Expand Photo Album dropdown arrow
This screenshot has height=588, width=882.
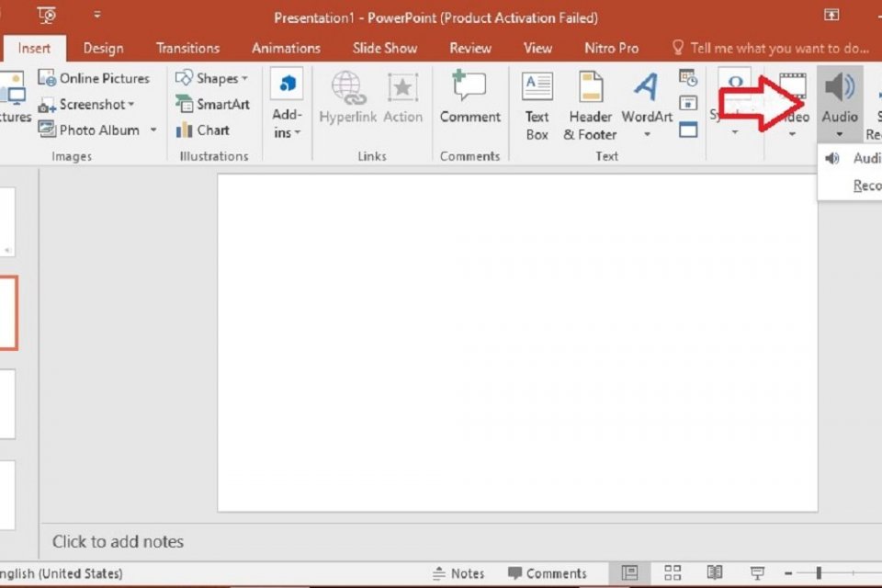tap(153, 130)
